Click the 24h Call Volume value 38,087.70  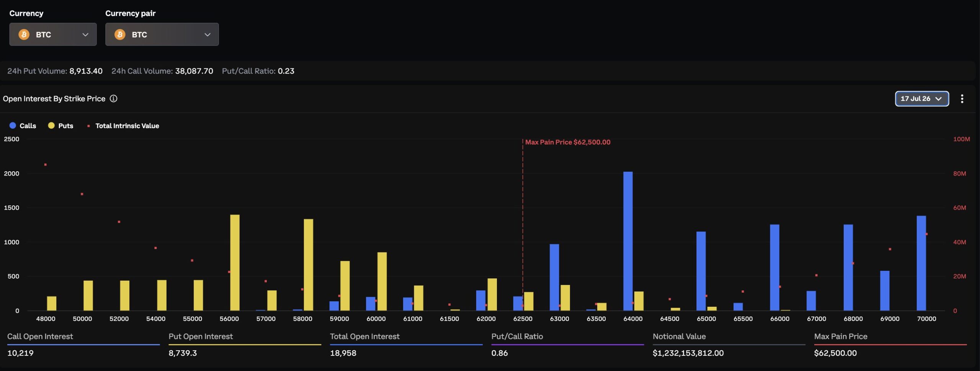pos(194,71)
